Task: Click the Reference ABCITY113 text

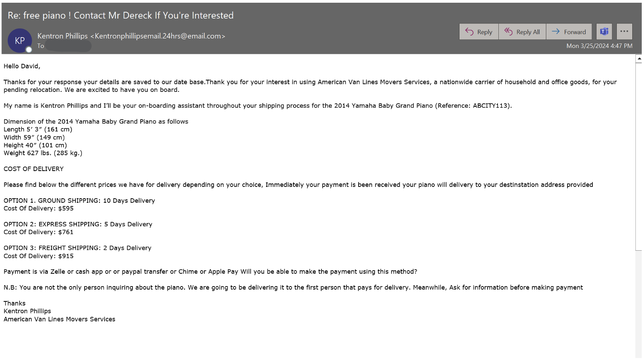Action: [x=473, y=105]
